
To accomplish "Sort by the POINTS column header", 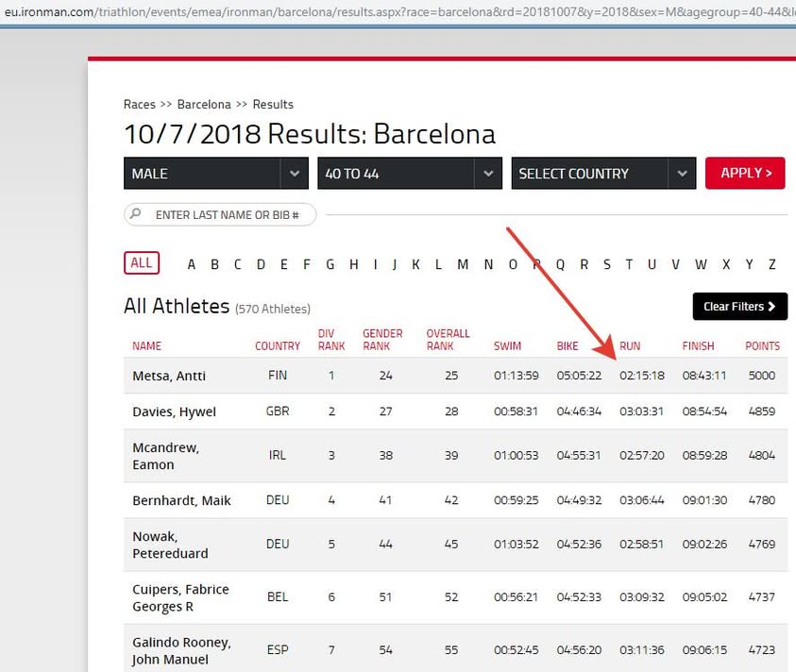I will coord(762,346).
